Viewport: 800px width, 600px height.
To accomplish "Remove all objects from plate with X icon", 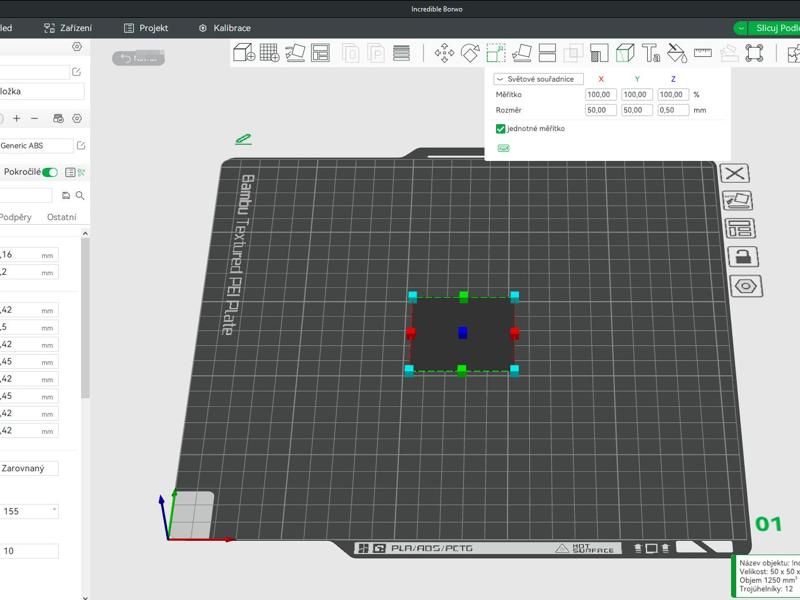I will pyautogui.click(x=735, y=173).
